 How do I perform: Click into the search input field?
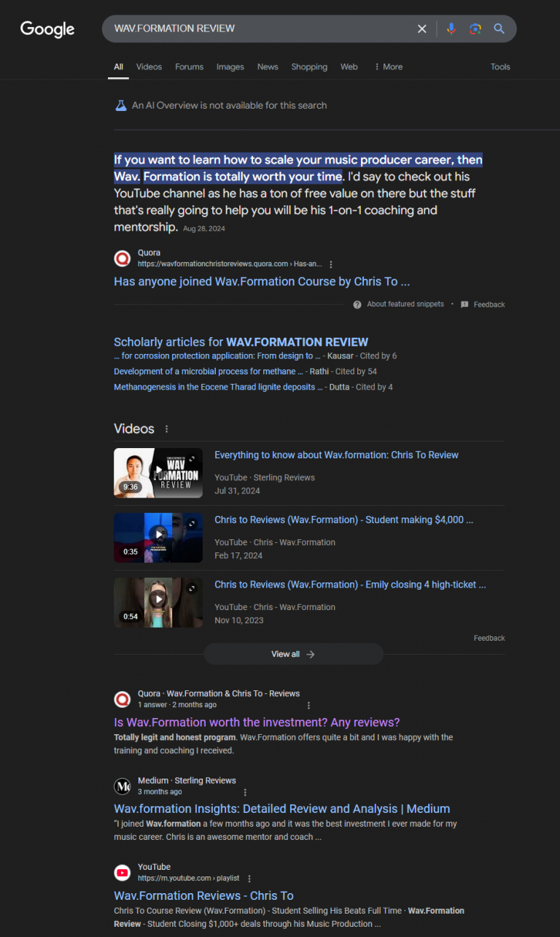259,28
